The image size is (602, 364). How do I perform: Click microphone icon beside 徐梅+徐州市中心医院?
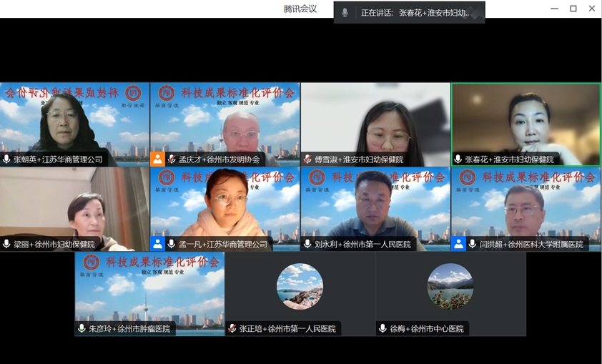click(x=383, y=328)
